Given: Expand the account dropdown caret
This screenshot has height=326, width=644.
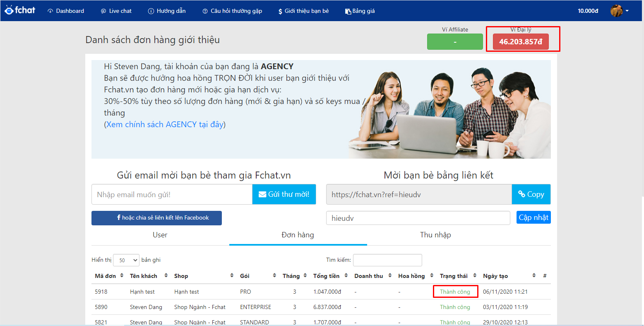Looking at the screenshot, I should tap(627, 11).
